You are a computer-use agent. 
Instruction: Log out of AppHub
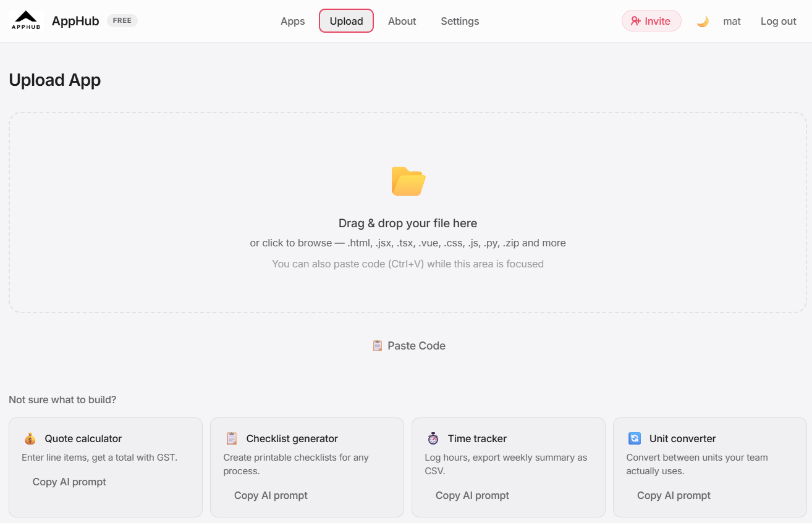click(x=778, y=21)
